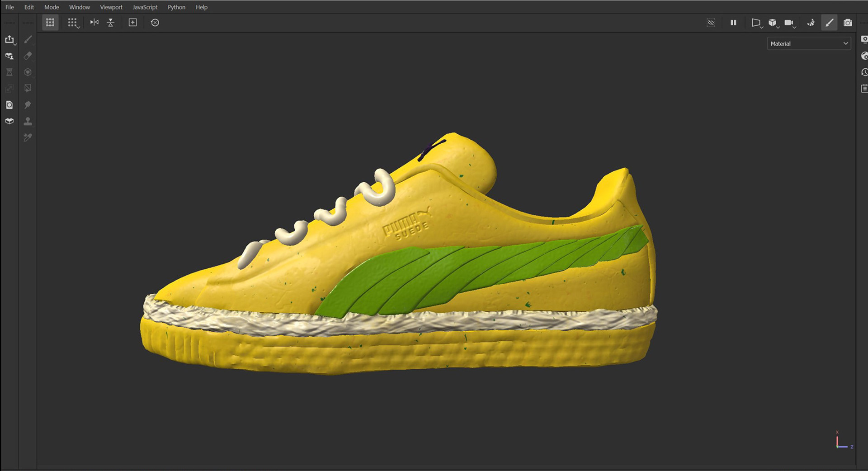The height and width of the screenshot is (471, 868).
Task: Open the video camera selection dropdown
Action: [x=790, y=23]
